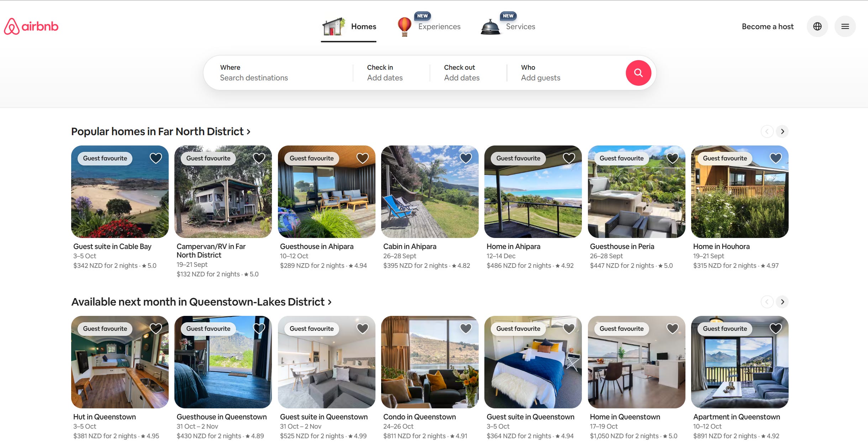Open Available next month in Queenstown-Lakes heading
This screenshot has height=445, width=868.
pos(201,302)
